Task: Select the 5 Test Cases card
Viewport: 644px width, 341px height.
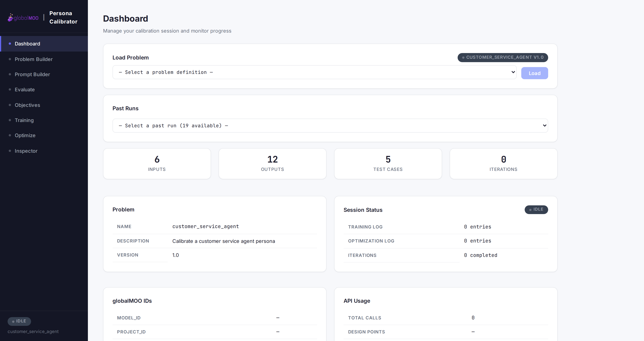Action: tap(388, 164)
